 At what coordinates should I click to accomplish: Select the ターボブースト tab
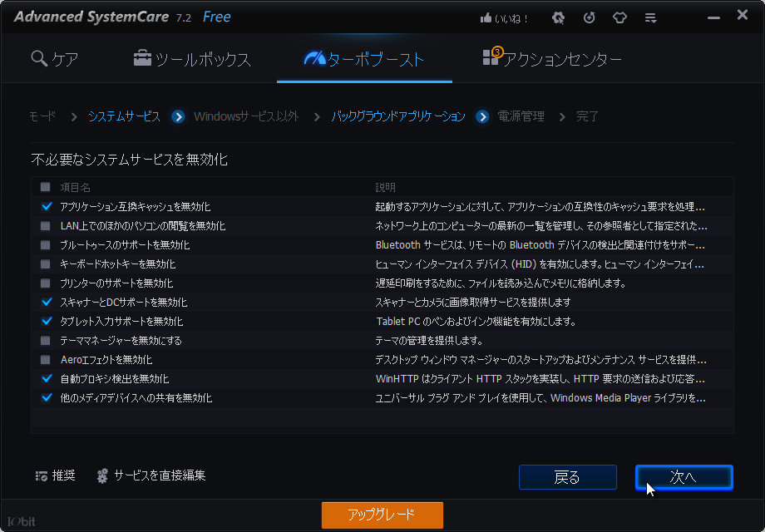coord(364,59)
